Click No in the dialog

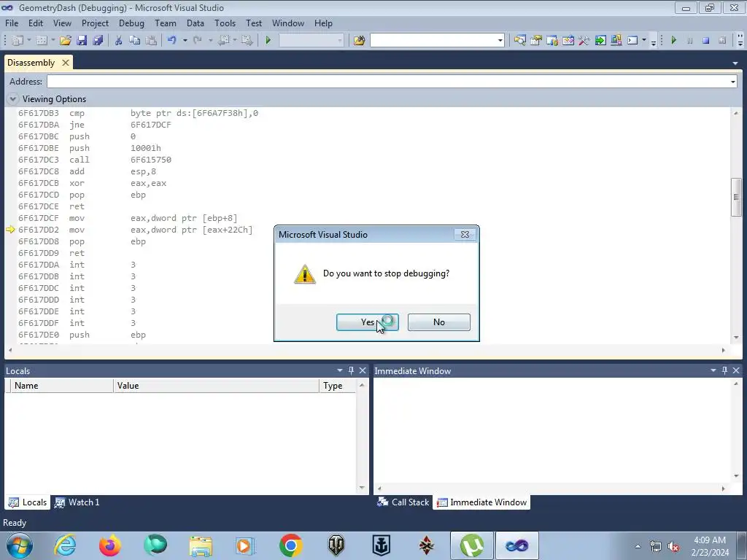(x=438, y=322)
